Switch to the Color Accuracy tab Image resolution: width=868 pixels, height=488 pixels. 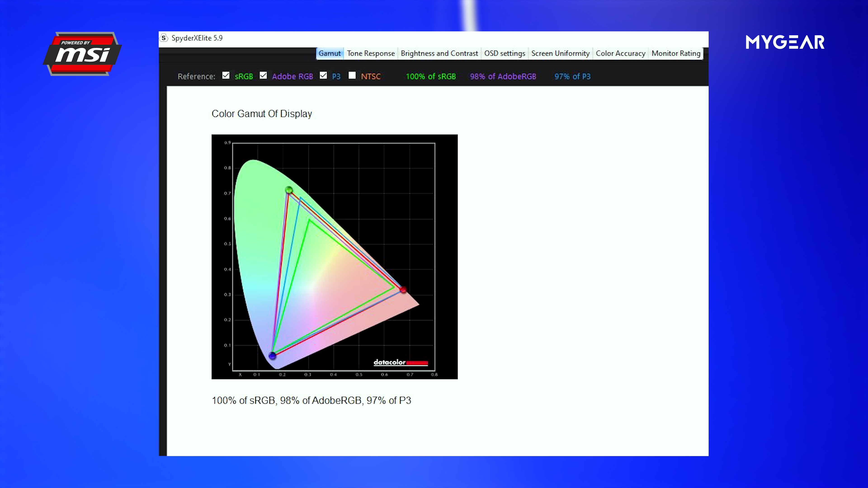tap(620, 53)
